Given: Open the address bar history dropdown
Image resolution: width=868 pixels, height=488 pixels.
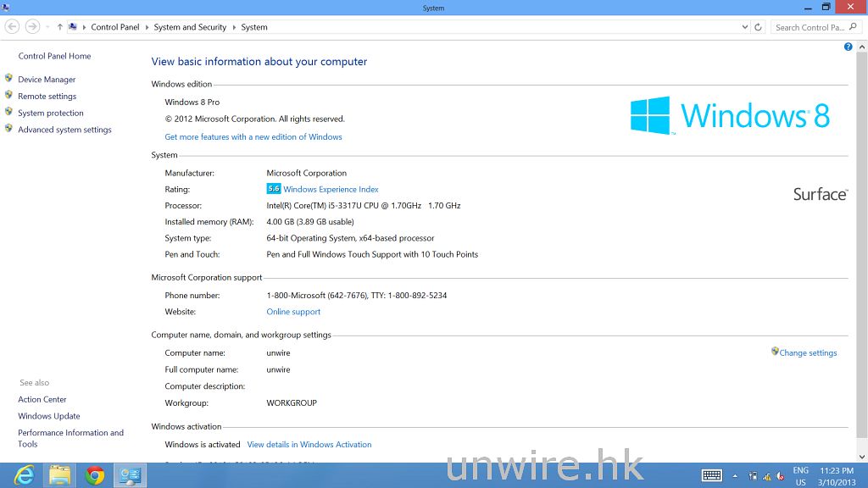Looking at the screenshot, I should tap(744, 27).
